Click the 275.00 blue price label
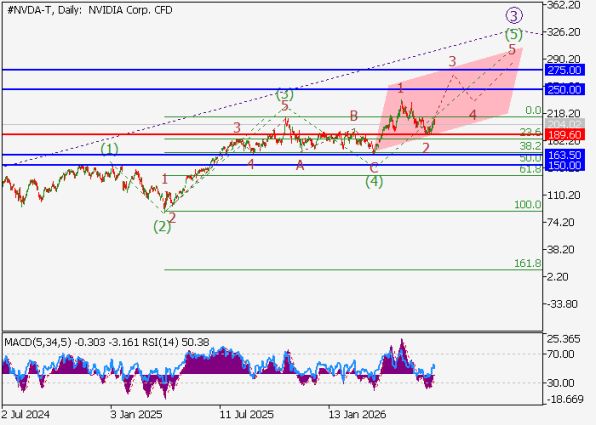 click(x=564, y=70)
